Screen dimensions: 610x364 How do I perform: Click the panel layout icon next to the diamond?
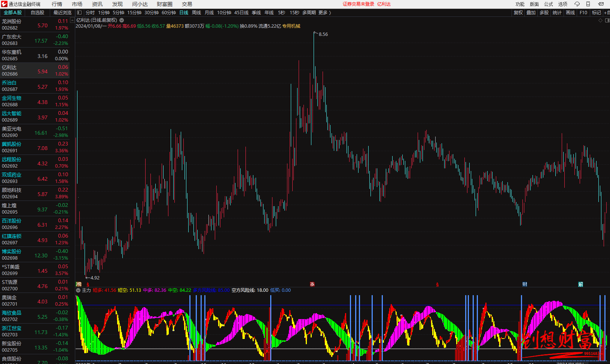pos(607,20)
